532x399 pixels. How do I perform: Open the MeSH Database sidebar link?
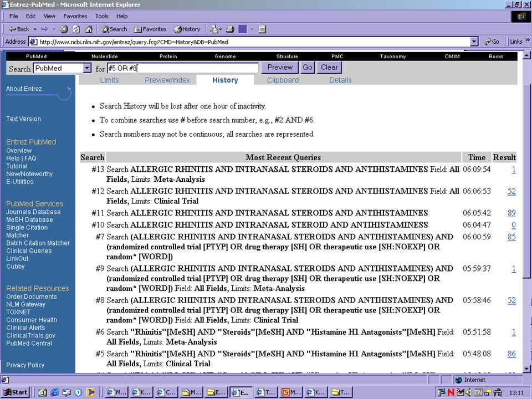(x=29, y=219)
